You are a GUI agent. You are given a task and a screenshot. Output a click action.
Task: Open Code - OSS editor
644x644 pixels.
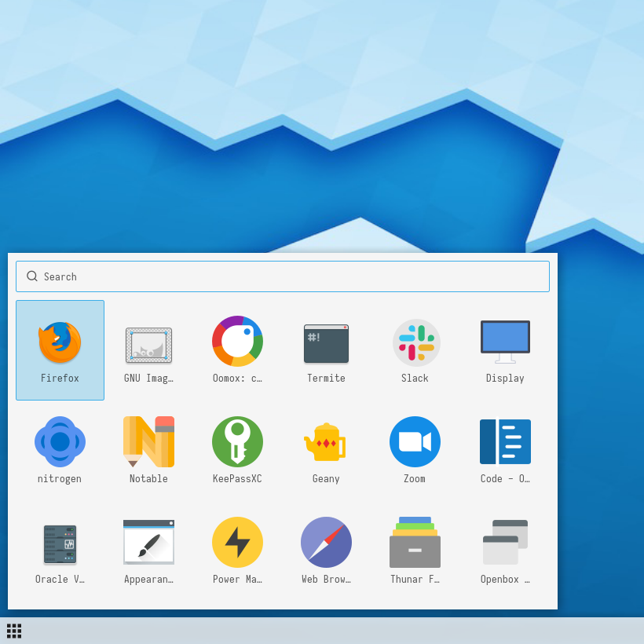(505, 450)
